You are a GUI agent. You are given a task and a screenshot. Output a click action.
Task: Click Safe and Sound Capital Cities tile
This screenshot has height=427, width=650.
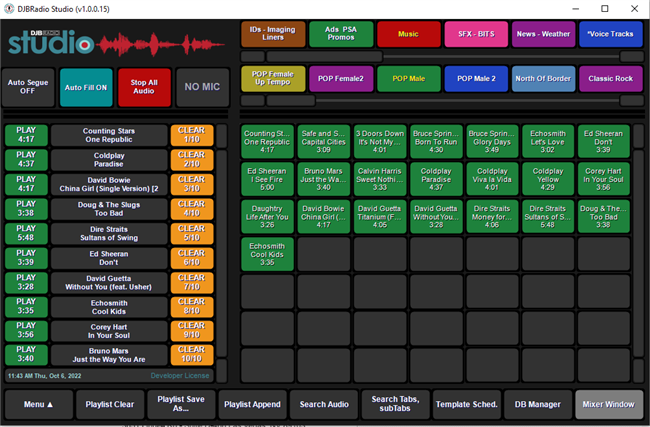point(323,141)
